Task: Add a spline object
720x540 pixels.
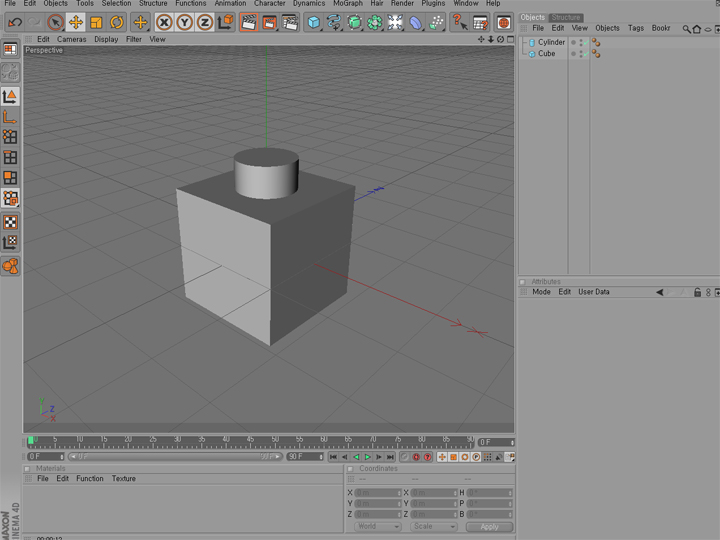Action: [334, 22]
